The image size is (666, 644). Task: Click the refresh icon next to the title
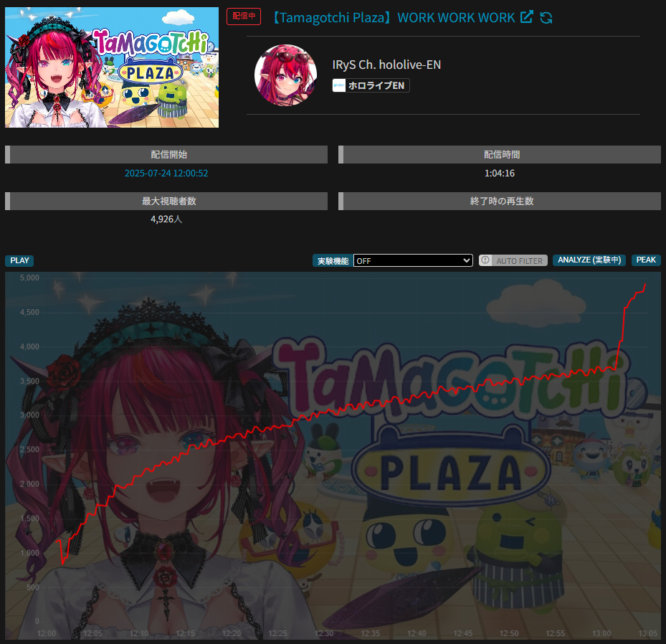[x=546, y=17]
